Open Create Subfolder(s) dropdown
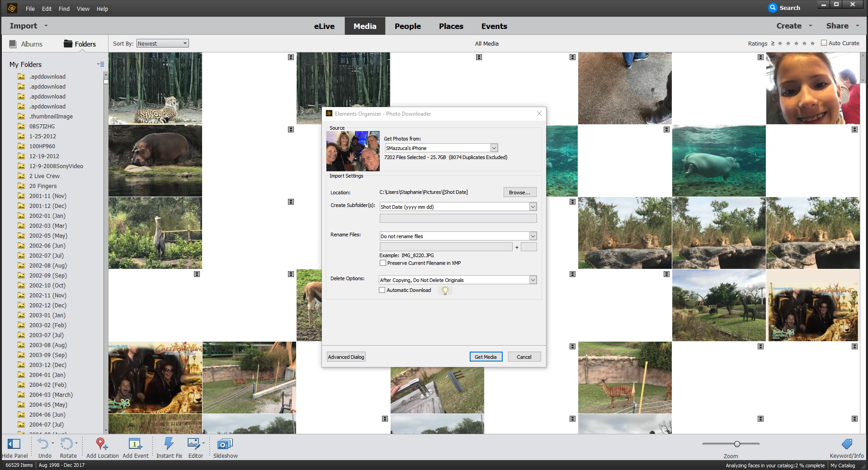The width and height of the screenshot is (868, 470). 458,207
